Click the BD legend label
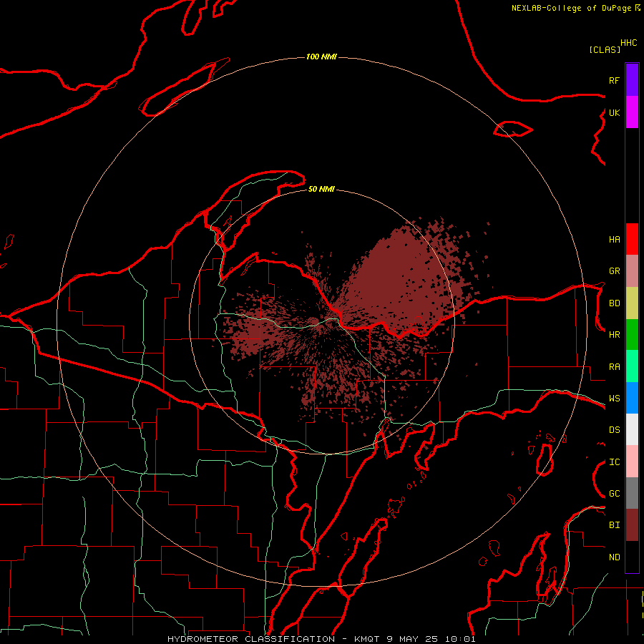 614,303
